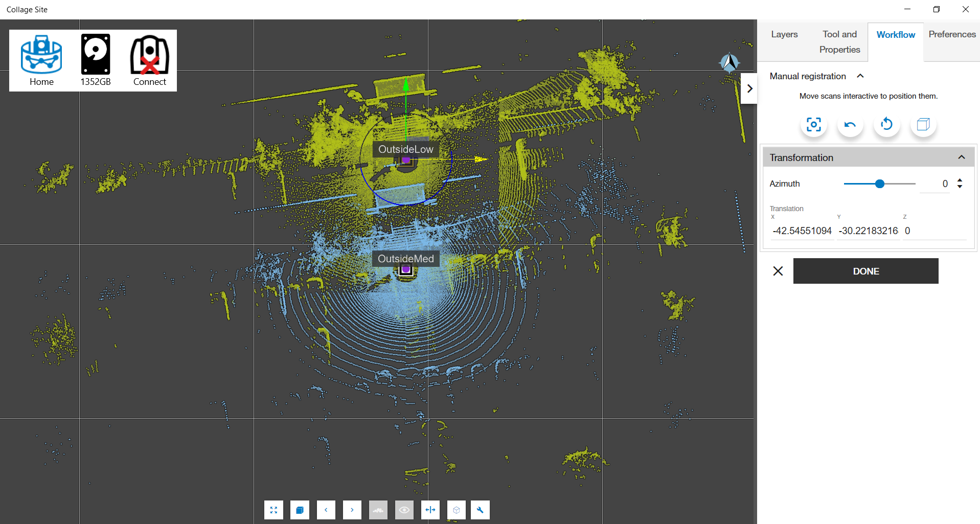Click the zoom-to-fit arrows icon
The height and width of the screenshot is (524, 980).
274,510
